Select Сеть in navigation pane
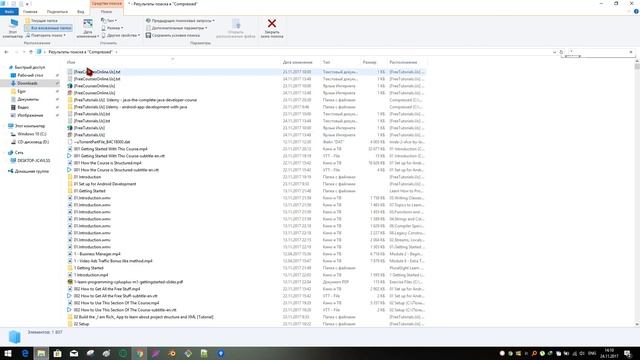 coord(19,153)
